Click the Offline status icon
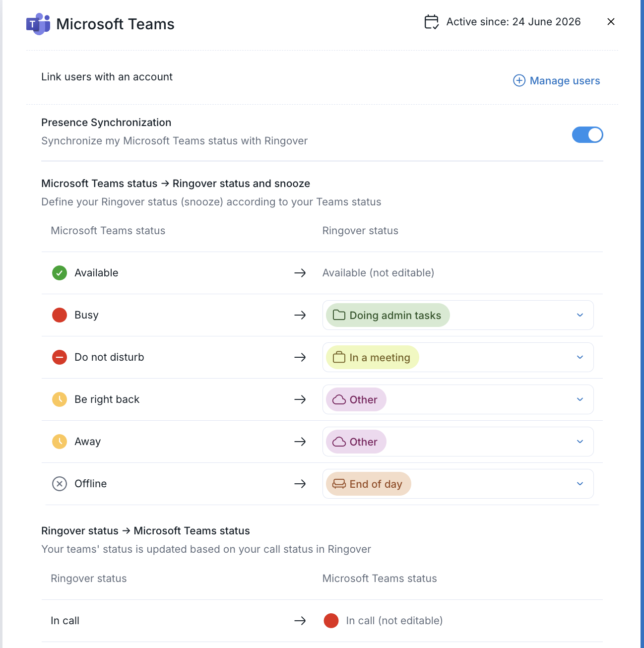644x648 pixels. (x=60, y=484)
